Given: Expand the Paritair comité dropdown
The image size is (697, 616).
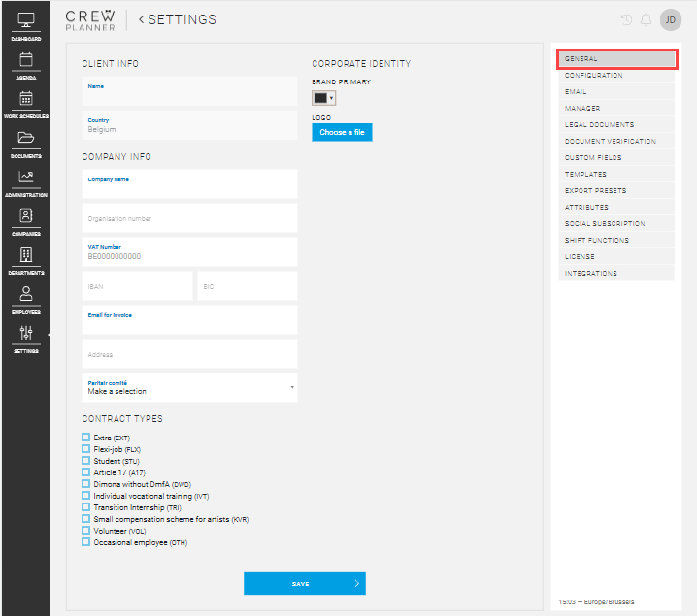Looking at the screenshot, I should point(189,387).
